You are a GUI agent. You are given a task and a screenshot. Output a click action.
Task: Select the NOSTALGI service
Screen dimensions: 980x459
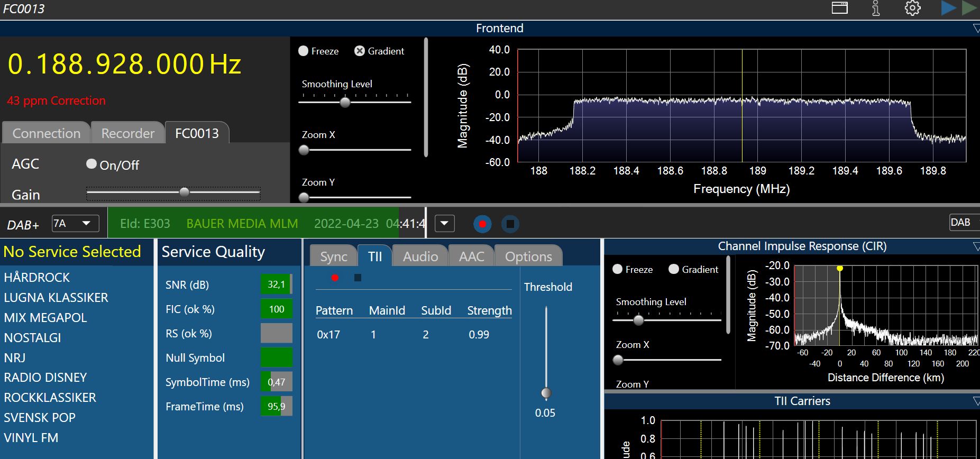(x=33, y=337)
